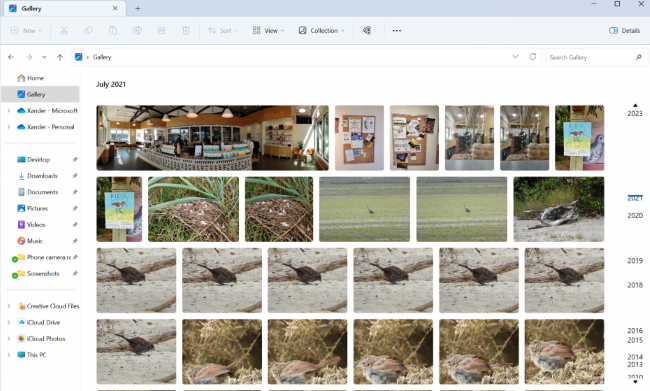Open the View dropdown

pos(268,31)
